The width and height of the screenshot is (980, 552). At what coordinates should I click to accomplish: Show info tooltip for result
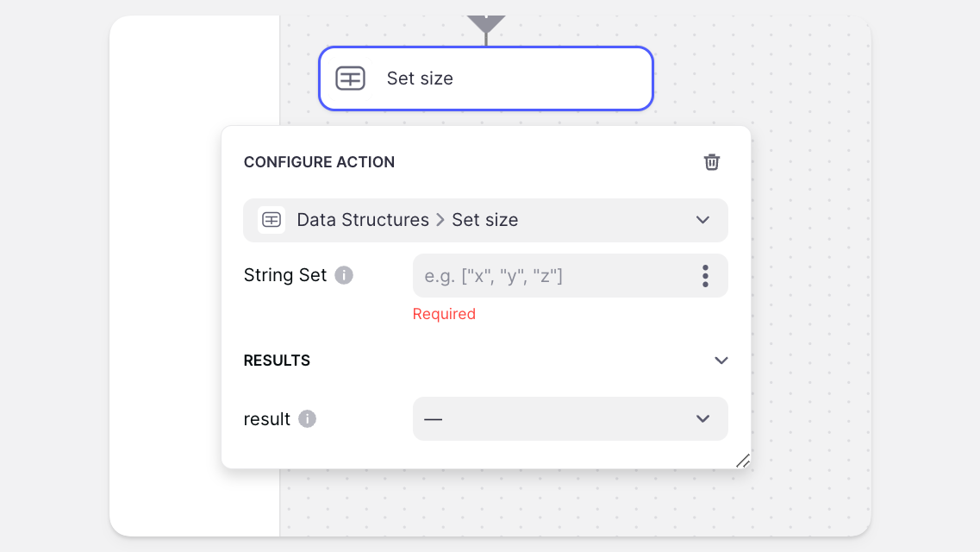pyautogui.click(x=307, y=419)
